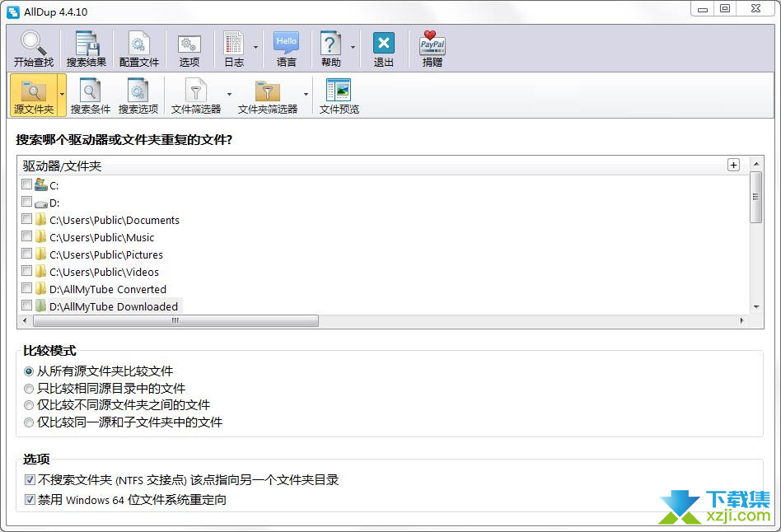Open the 帮助 question mark icon

(x=330, y=43)
